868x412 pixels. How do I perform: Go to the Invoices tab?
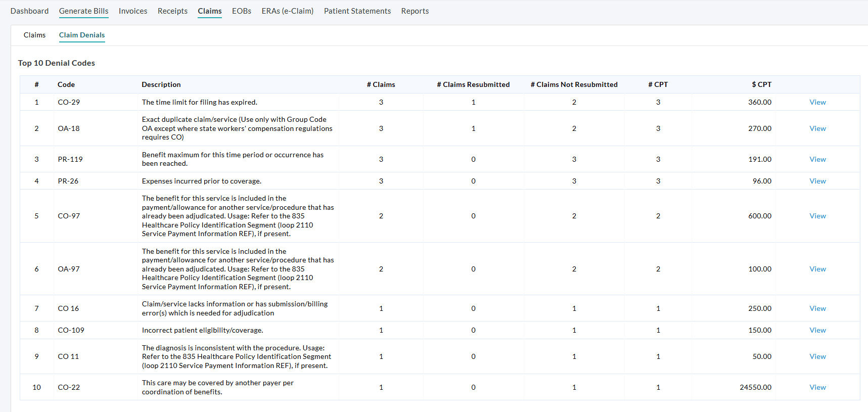pyautogui.click(x=133, y=11)
